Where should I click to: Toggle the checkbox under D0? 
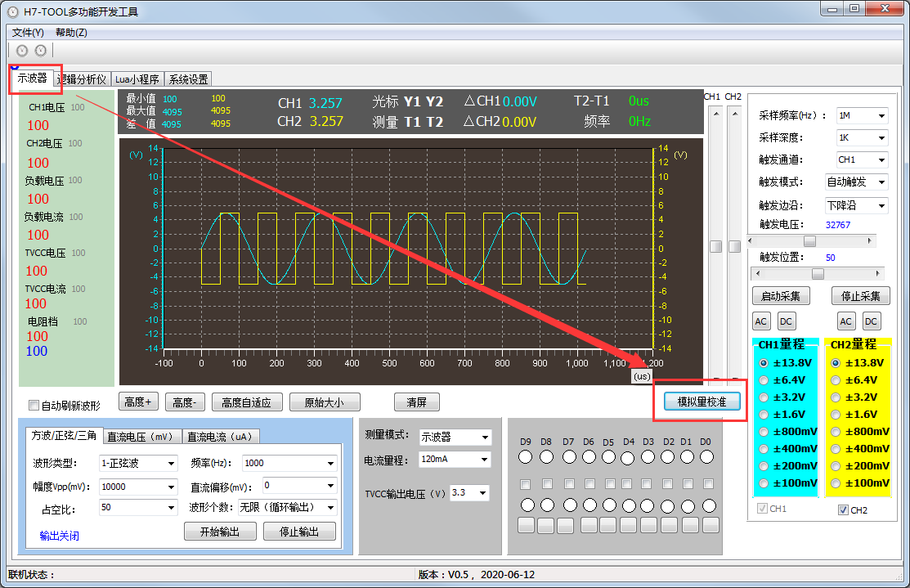pyautogui.click(x=708, y=483)
